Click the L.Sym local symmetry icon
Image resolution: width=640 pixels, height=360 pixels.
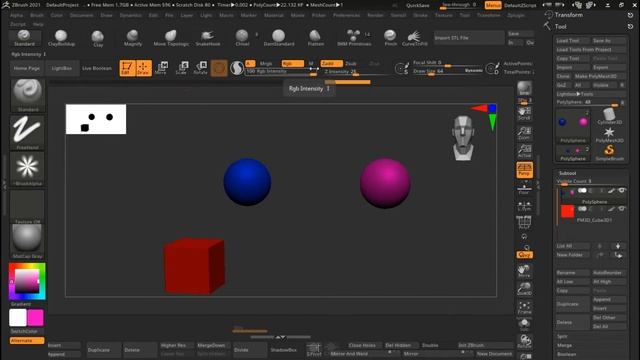pyautogui.click(x=524, y=206)
